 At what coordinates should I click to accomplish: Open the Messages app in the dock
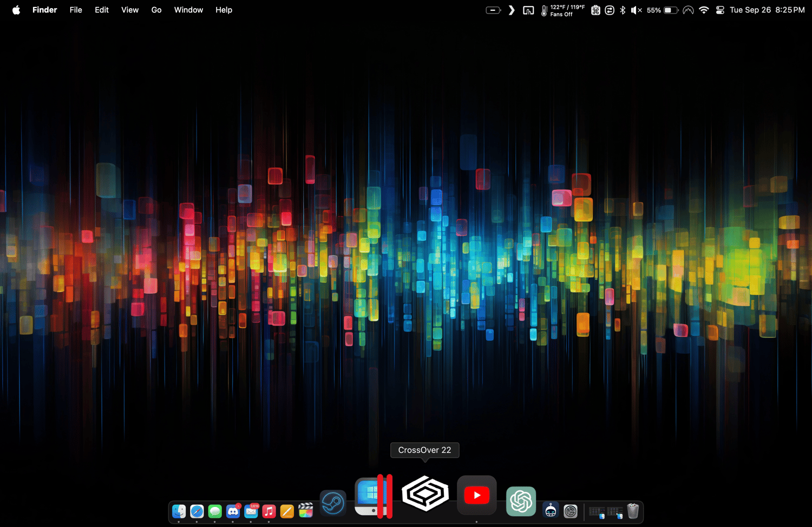215,511
